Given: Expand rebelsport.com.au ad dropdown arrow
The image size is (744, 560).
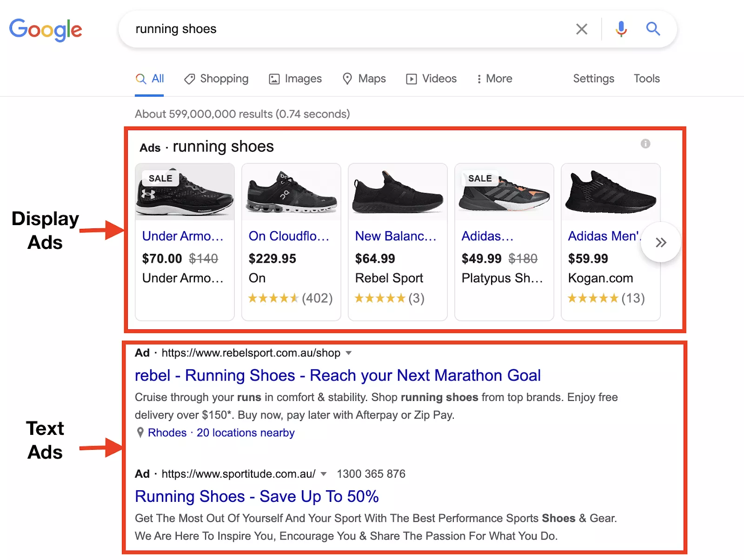Looking at the screenshot, I should pyautogui.click(x=349, y=353).
